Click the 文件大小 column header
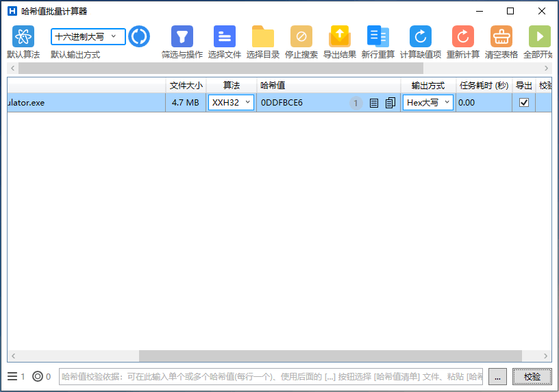The image size is (559, 392). pyautogui.click(x=186, y=86)
